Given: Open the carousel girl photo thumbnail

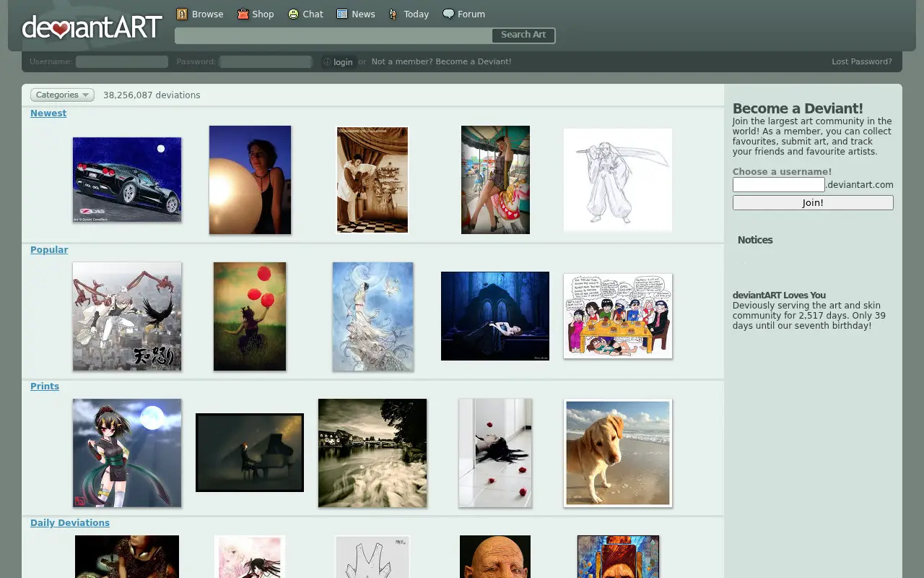Looking at the screenshot, I should [495, 180].
